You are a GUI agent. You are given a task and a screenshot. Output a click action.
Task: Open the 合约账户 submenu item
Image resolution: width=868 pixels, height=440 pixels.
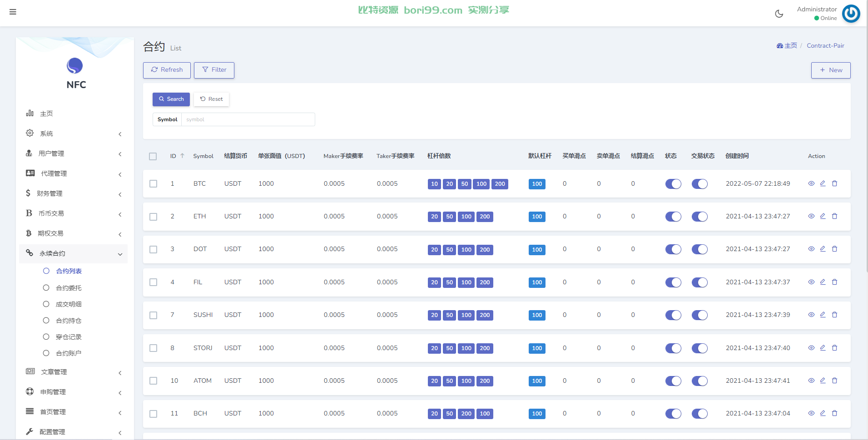[69, 353]
